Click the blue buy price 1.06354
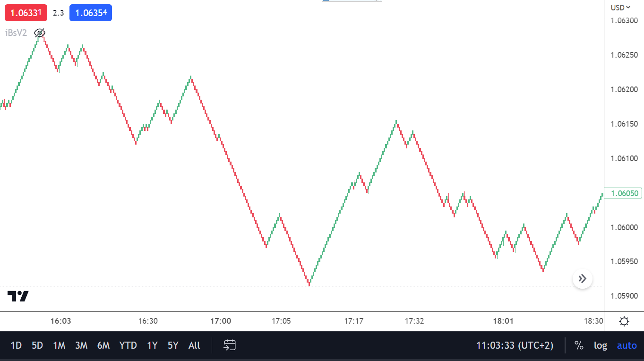 [x=91, y=13]
